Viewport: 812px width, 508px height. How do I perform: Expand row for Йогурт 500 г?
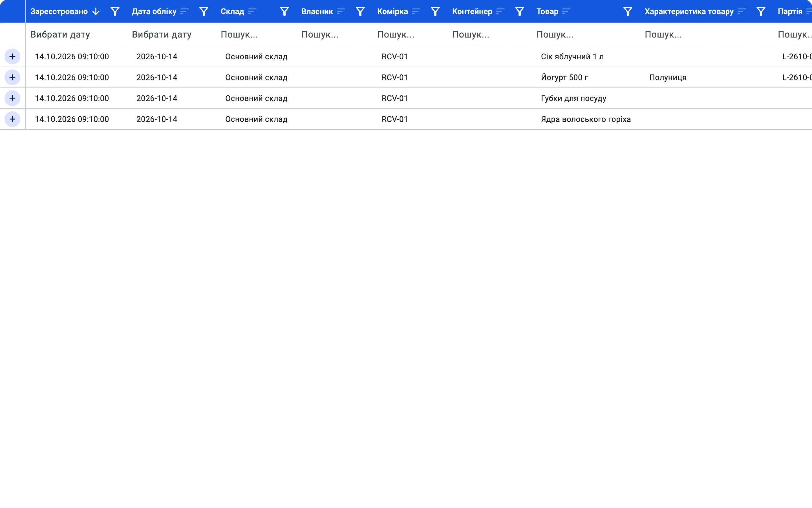[x=12, y=77]
